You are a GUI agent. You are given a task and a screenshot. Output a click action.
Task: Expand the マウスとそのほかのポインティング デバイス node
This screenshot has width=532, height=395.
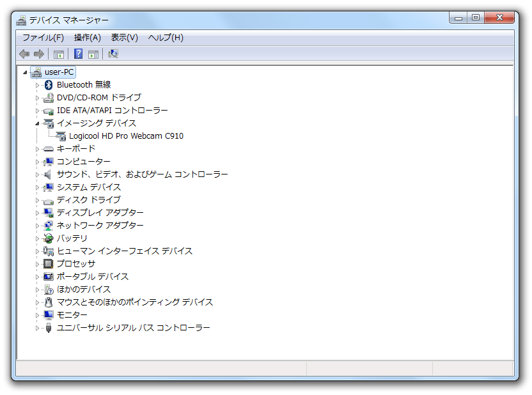[37, 302]
